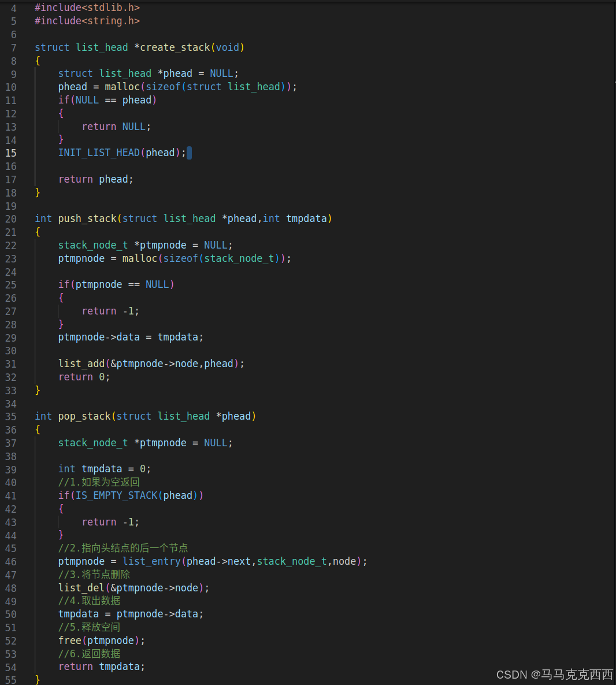This screenshot has width=616, height=685.
Task: Click 'stack_node_t' type on line 37
Action: tap(94, 443)
